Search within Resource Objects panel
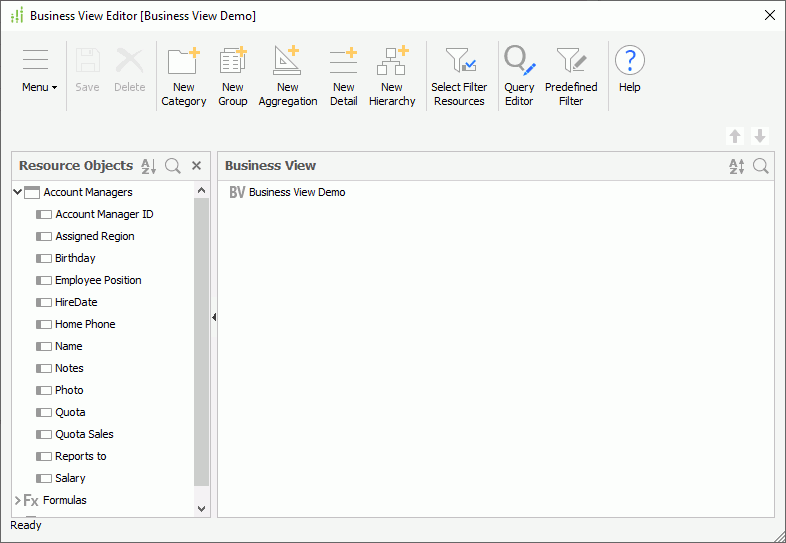 (173, 166)
